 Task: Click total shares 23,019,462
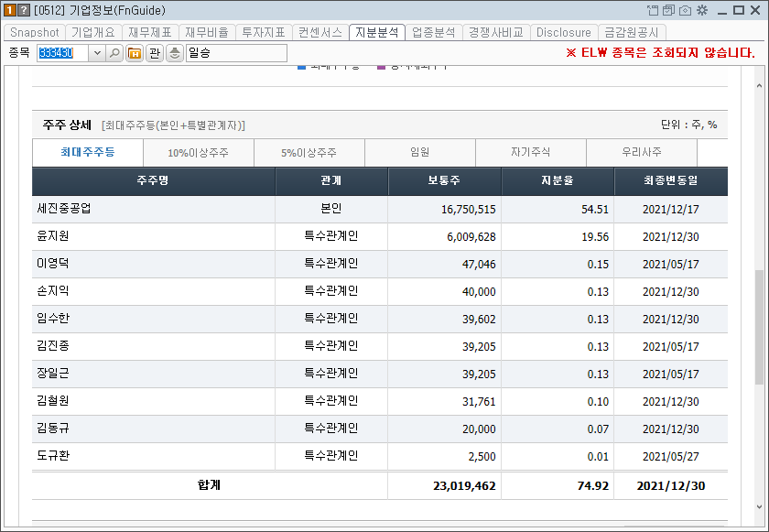pyautogui.click(x=464, y=486)
